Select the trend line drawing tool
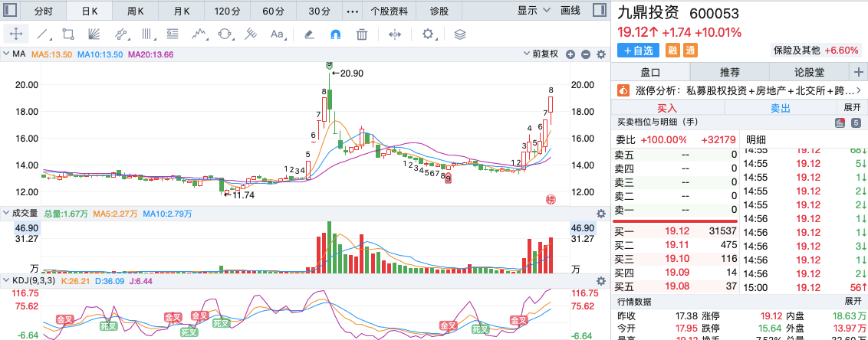Image resolution: width=868 pixels, height=340 pixels. click(42, 34)
